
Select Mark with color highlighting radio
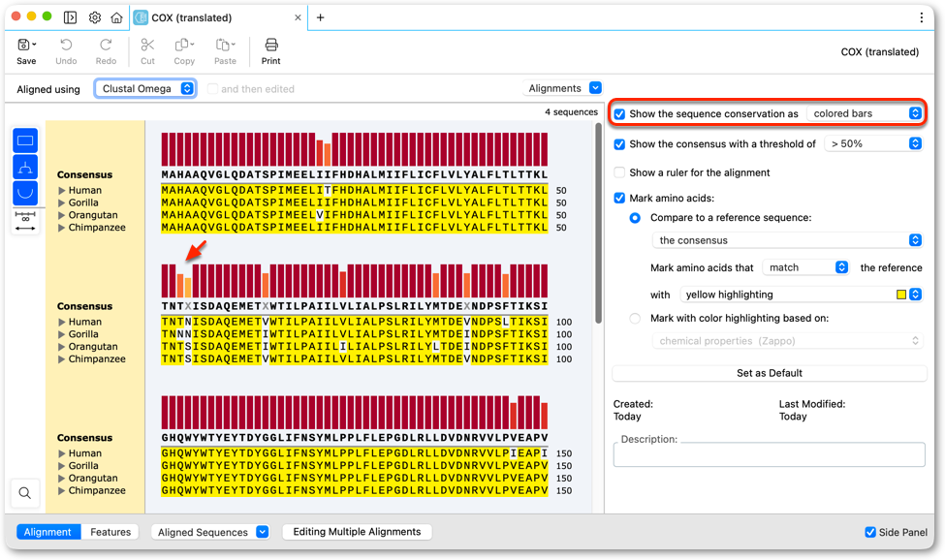coord(635,318)
